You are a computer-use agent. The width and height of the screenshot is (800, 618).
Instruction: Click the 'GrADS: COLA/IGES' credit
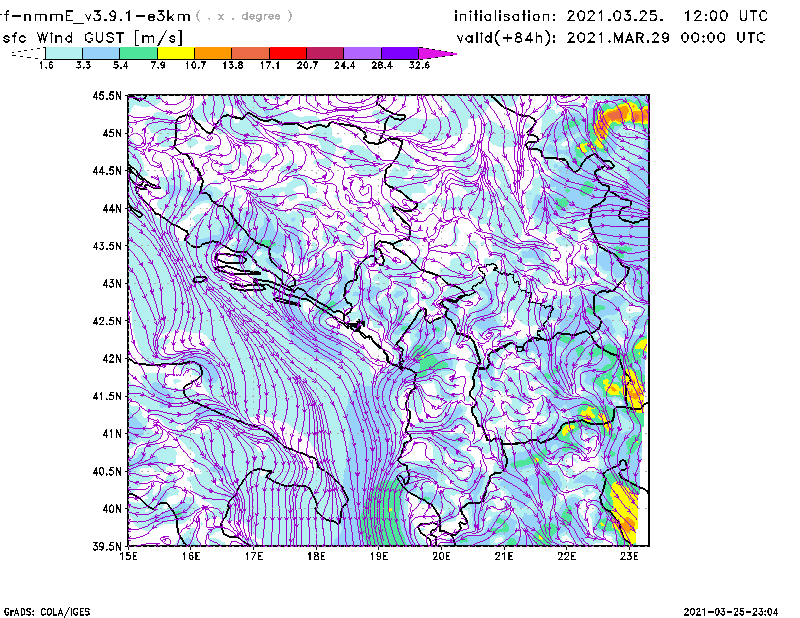click(x=46, y=612)
